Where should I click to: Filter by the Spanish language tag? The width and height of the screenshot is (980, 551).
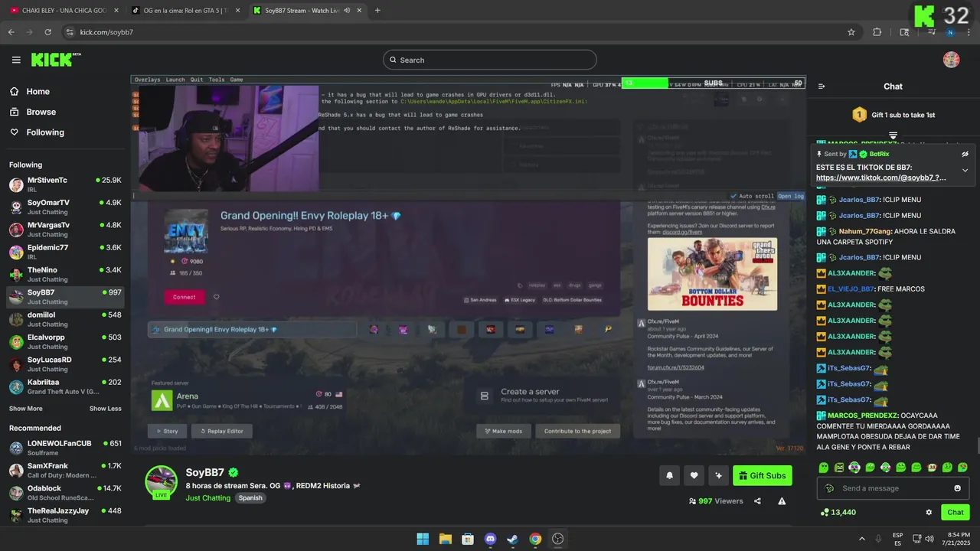(x=250, y=497)
